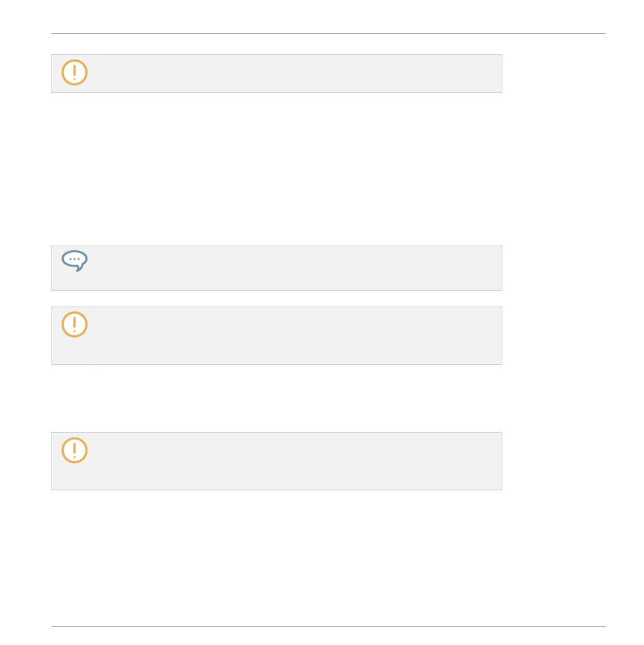
Task: Click the blue speech bubble tip icon
Action: (75, 261)
